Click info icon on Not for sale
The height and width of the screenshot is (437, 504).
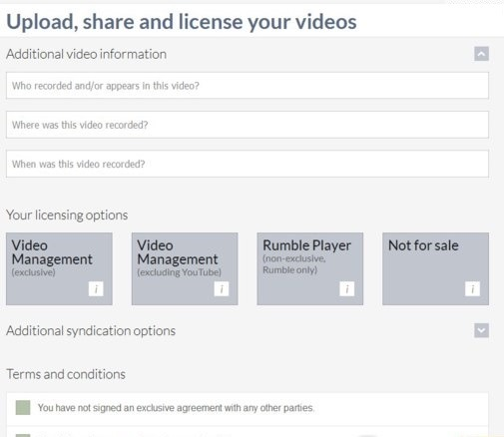coord(472,288)
